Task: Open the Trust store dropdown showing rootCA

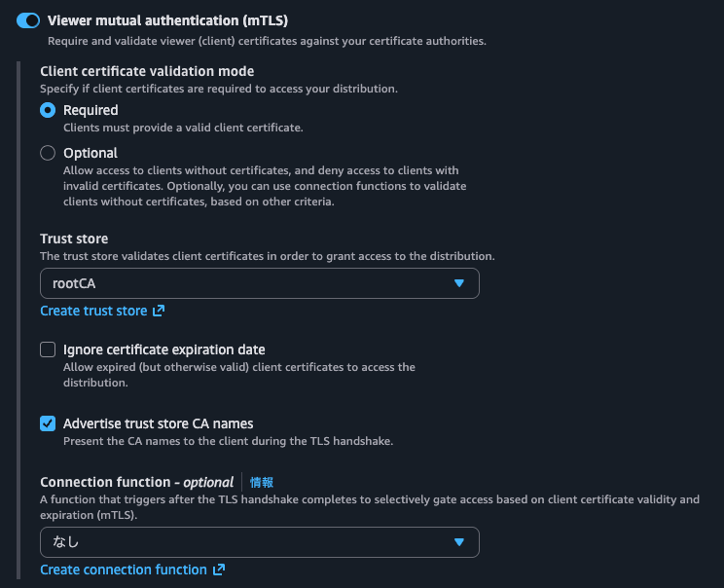Action: tap(259, 283)
